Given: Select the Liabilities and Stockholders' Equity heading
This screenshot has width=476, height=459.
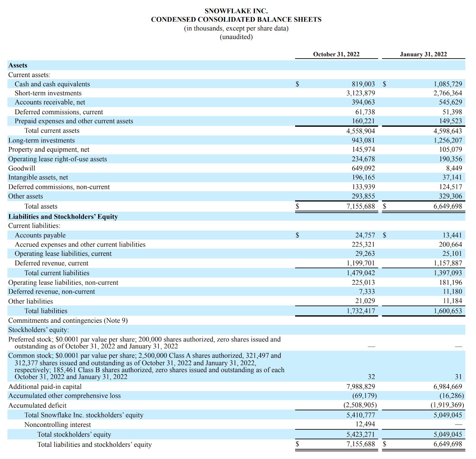Looking at the screenshot, I should 64,217.
